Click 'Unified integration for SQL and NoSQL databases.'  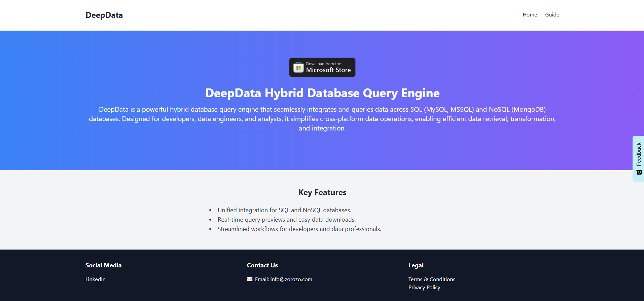(284, 210)
